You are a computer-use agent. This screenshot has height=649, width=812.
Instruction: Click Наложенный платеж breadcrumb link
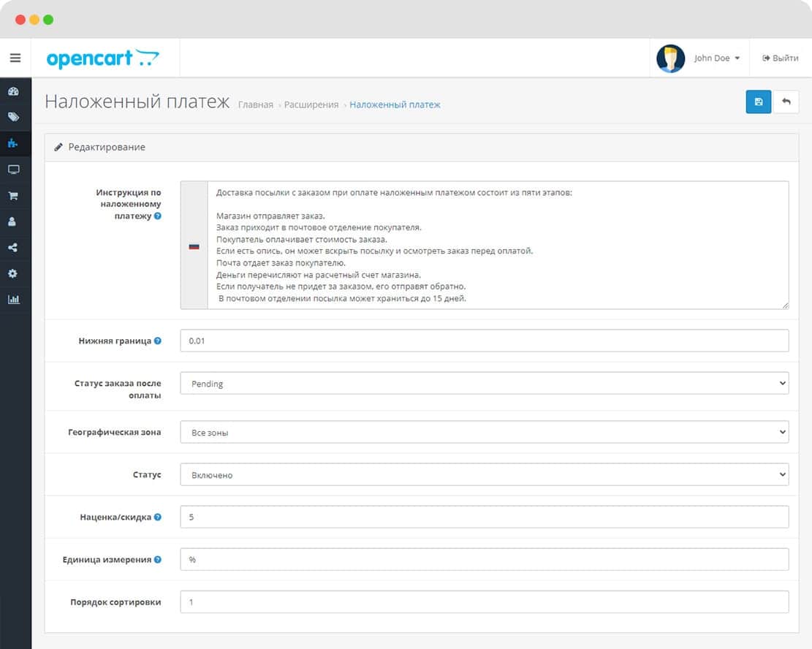(395, 105)
